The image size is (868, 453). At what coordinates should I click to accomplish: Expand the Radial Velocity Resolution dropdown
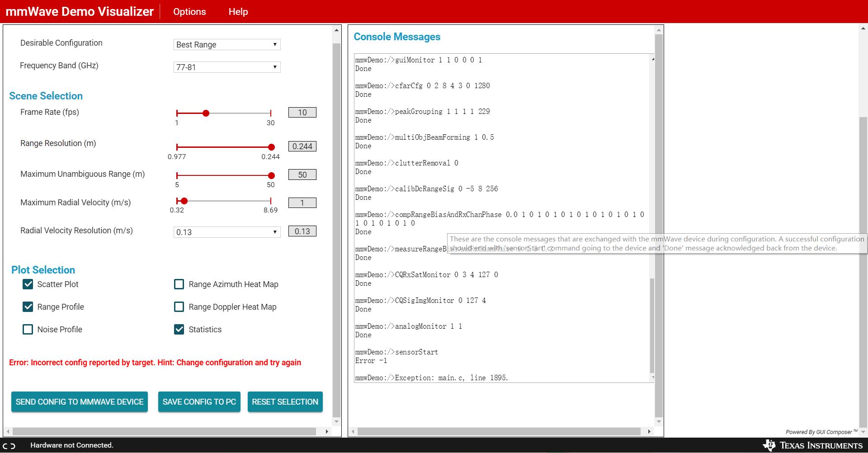(227, 232)
